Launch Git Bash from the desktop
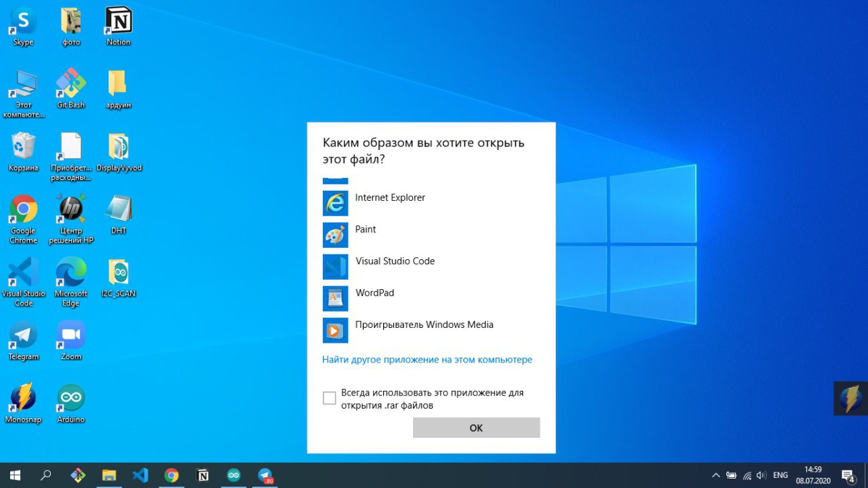 [x=71, y=88]
